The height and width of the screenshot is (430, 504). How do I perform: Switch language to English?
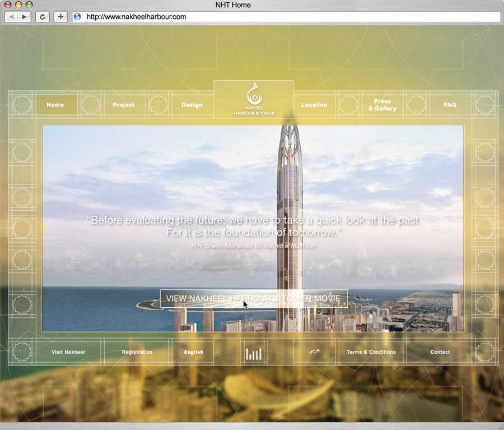coord(194,352)
